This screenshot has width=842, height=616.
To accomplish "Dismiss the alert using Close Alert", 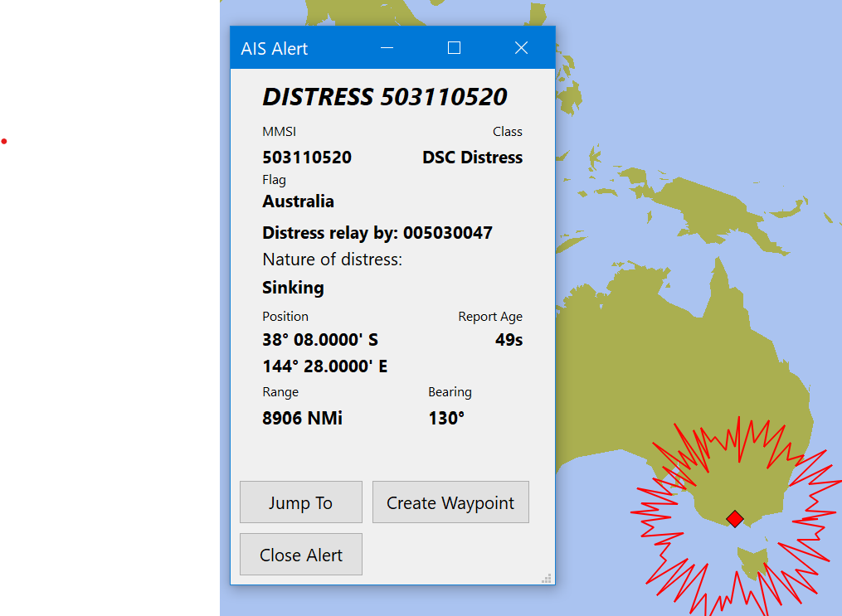I will pyautogui.click(x=300, y=554).
